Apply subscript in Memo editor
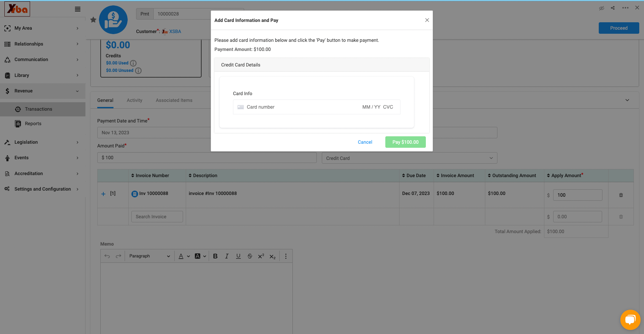 [273, 256]
